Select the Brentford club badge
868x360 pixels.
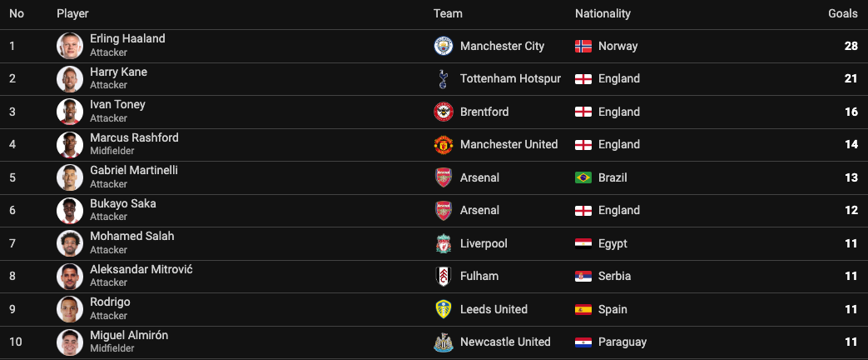[x=443, y=112]
